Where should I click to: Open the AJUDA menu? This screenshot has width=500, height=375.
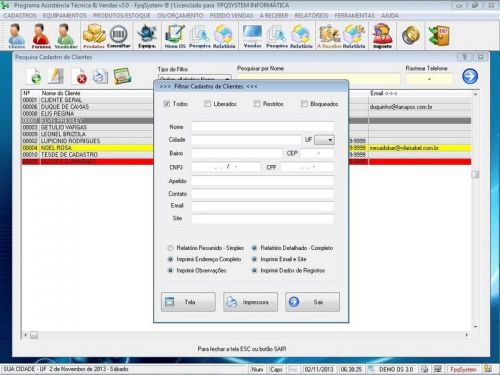point(390,15)
